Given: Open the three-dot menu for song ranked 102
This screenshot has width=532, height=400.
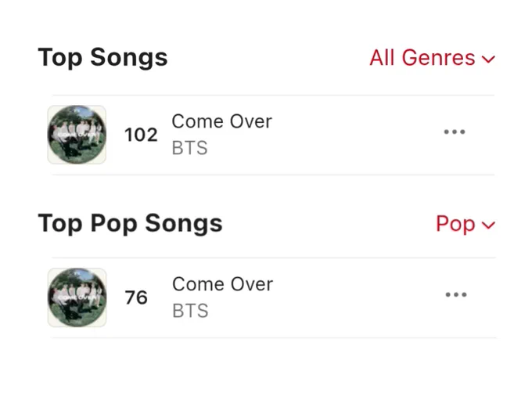Looking at the screenshot, I should (x=455, y=132).
